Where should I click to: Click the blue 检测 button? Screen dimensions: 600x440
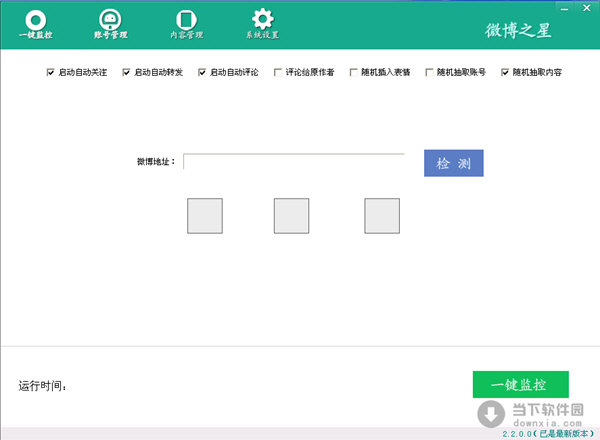(453, 163)
